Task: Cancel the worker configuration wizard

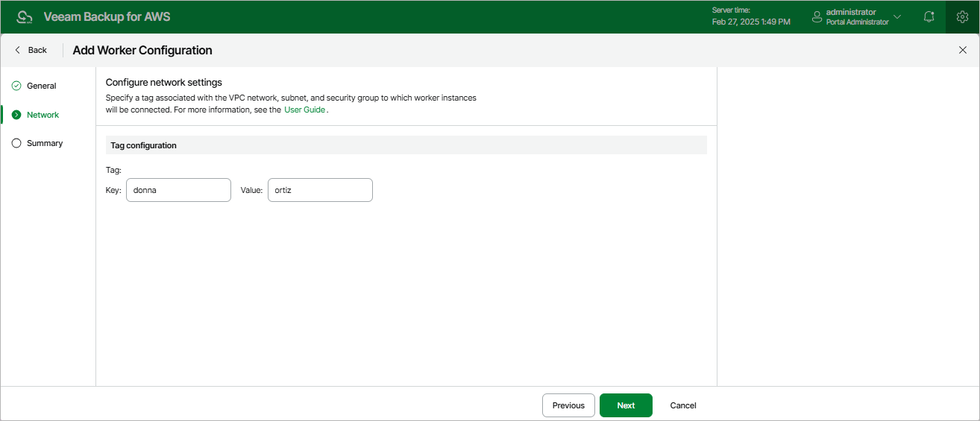Action: click(683, 405)
